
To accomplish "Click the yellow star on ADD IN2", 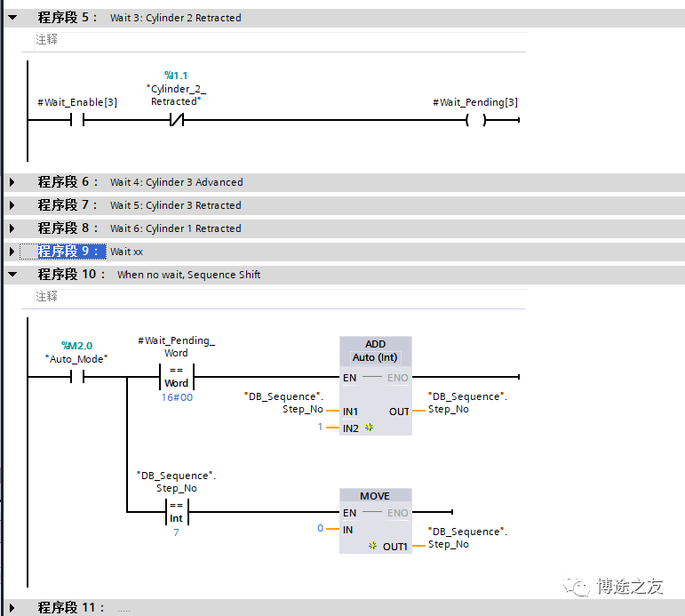I will point(369,428).
